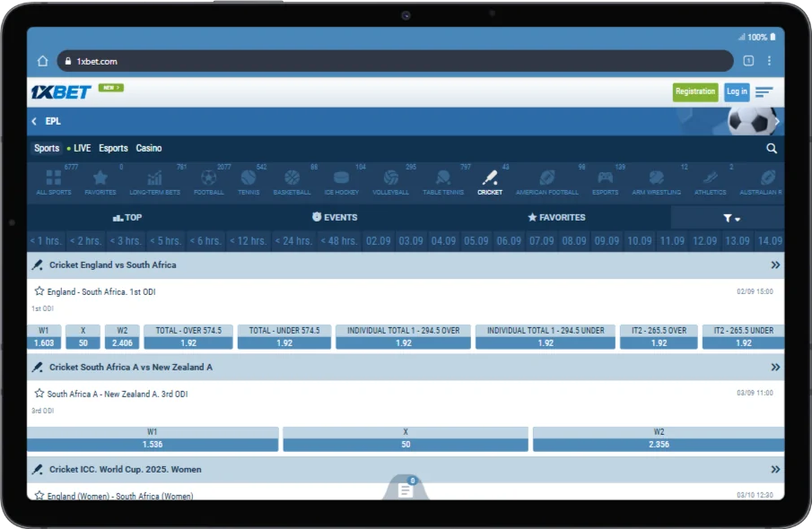The image size is (812, 529).
Task: Bet X 50 South Africa A match
Action: tap(406, 439)
